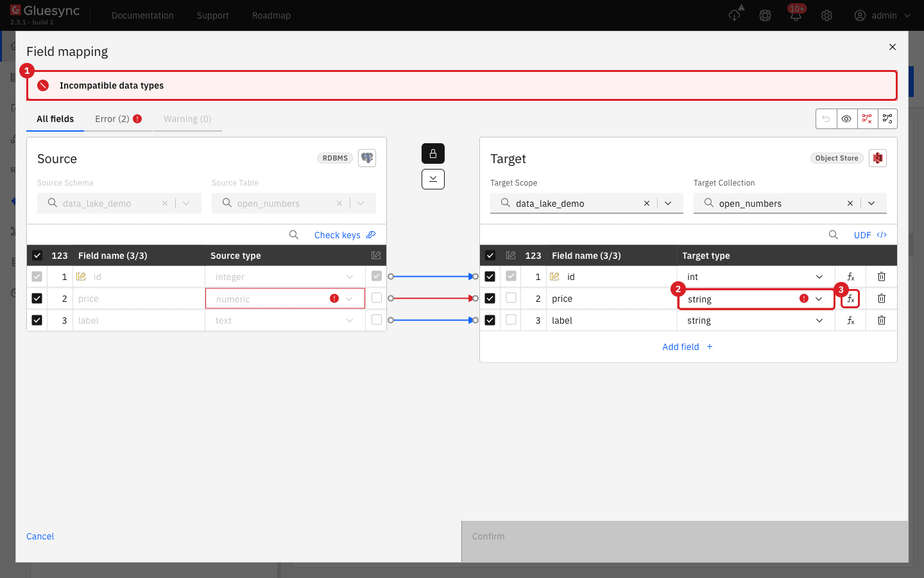The width and height of the screenshot is (924, 578).
Task: Open the admin user menu
Action: click(x=883, y=15)
